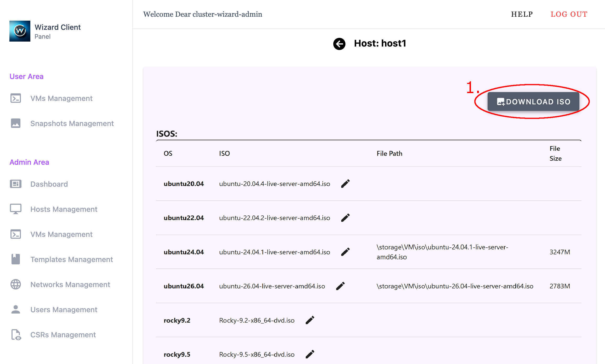605x364 pixels.
Task: Open Templates Management page
Action: coord(72,259)
